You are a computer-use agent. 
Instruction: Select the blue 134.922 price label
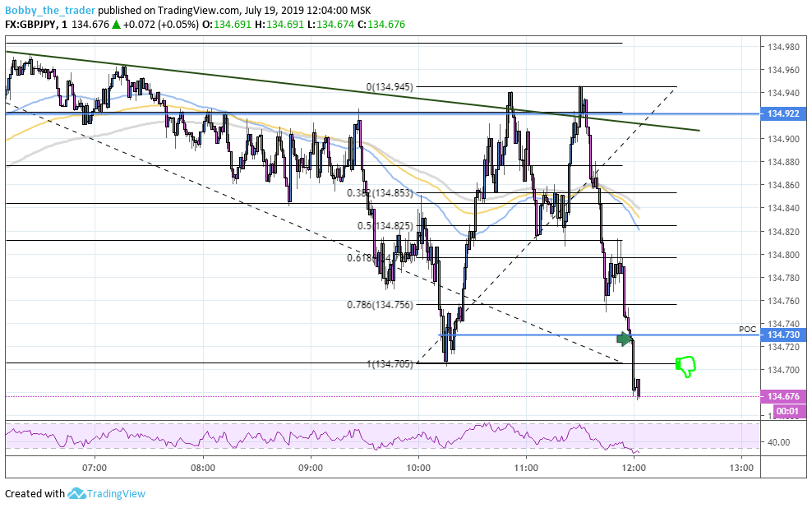[x=783, y=113]
